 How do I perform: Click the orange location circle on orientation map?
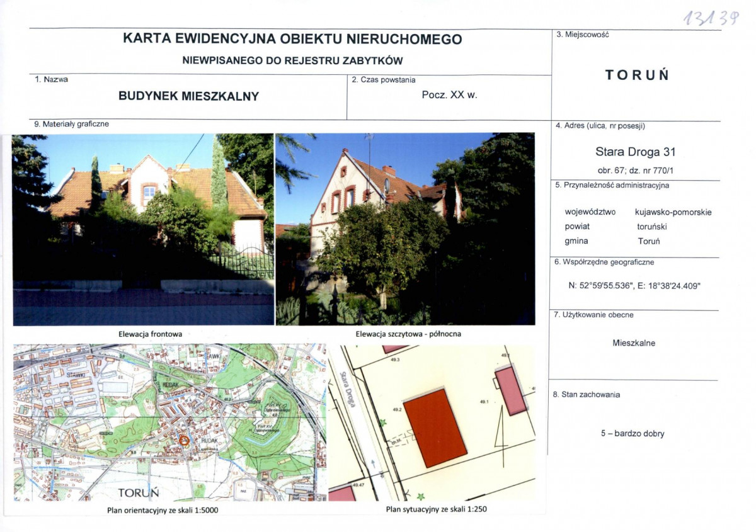click(x=185, y=441)
